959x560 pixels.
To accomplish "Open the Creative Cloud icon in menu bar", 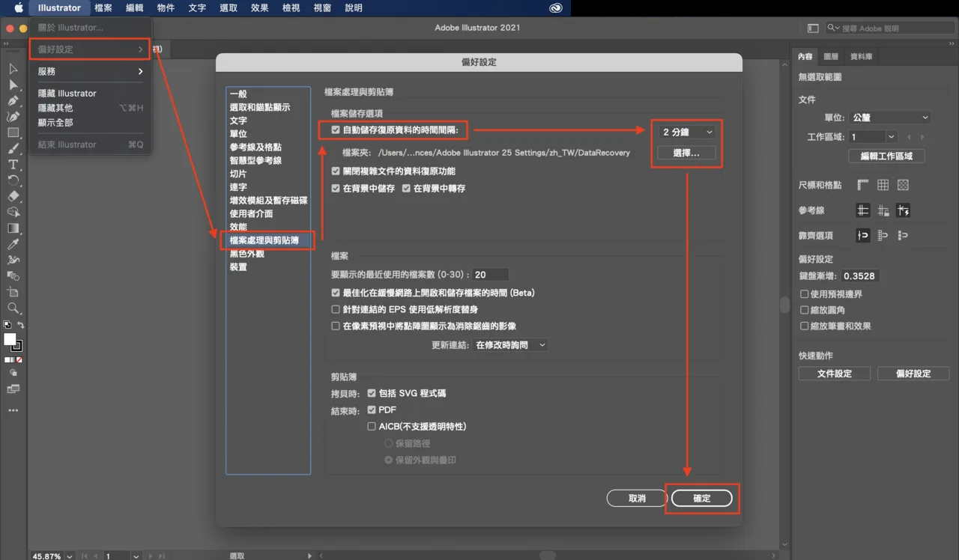I will click(555, 8).
